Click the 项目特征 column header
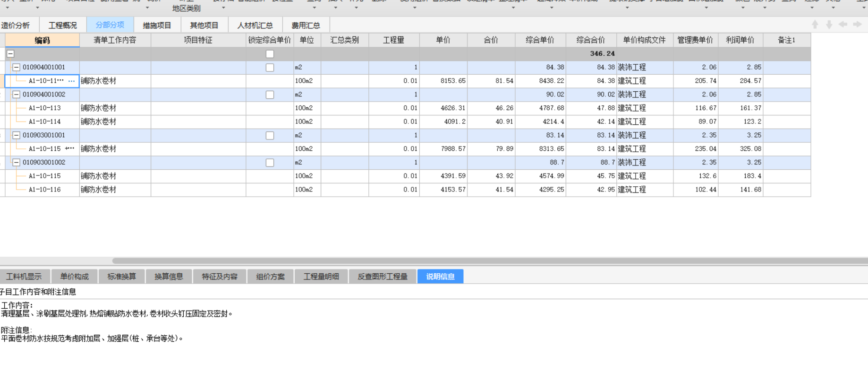 (198, 40)
